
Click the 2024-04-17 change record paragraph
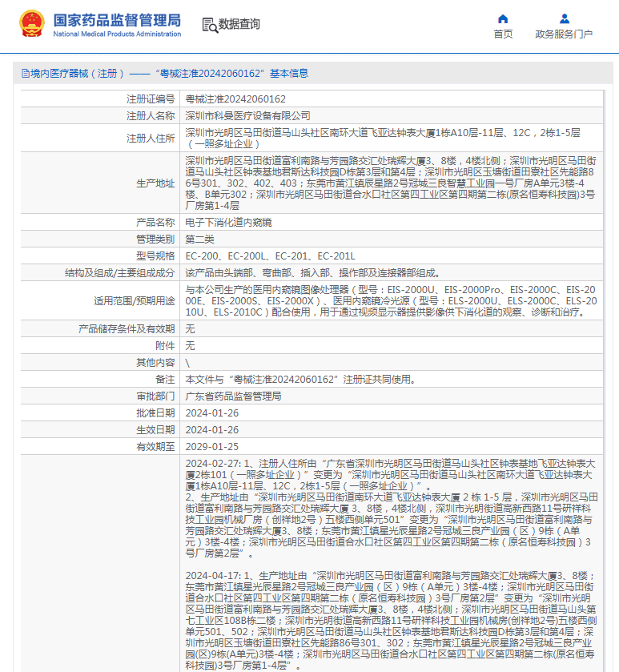click(391, 620)
